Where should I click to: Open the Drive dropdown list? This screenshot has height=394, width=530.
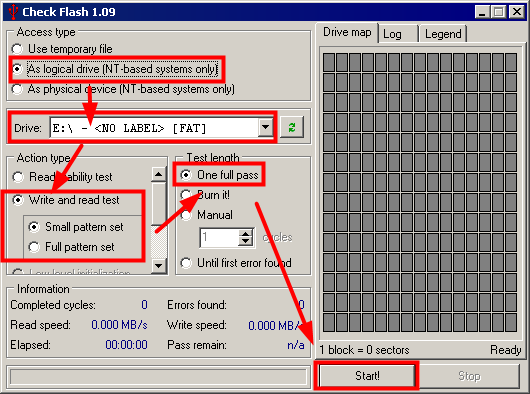pyautogui.click(x=265, y=127)
